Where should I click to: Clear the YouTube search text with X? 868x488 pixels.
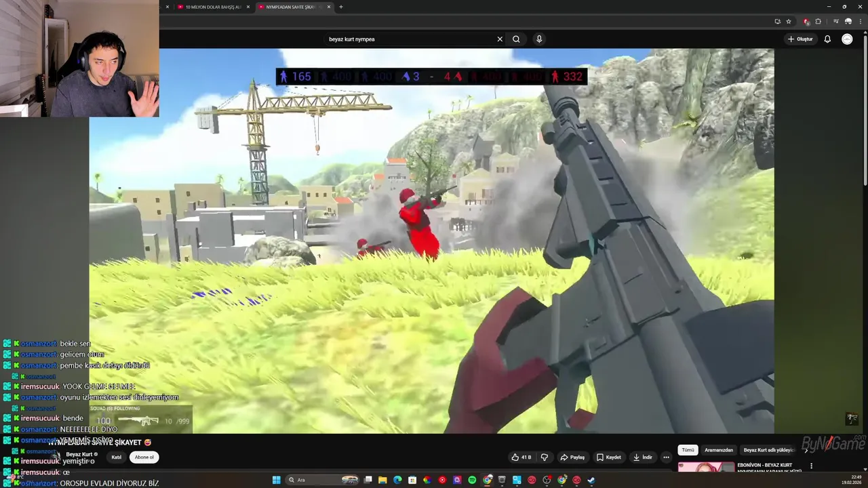pos(500,39)
